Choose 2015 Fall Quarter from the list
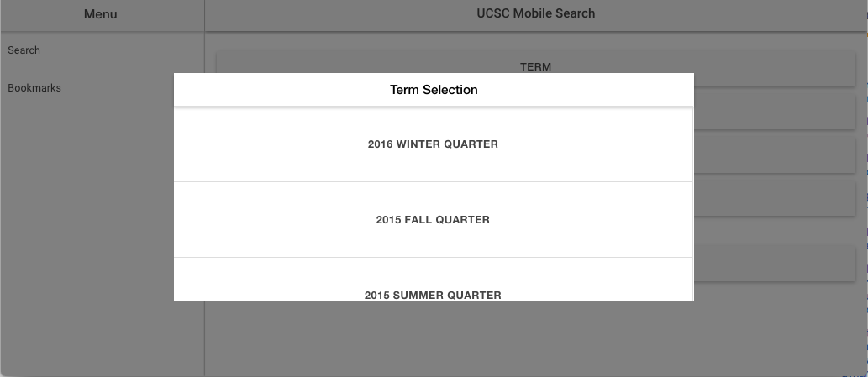Image resolution: width=868 pixels, height=377 pixels. point(433,220)
